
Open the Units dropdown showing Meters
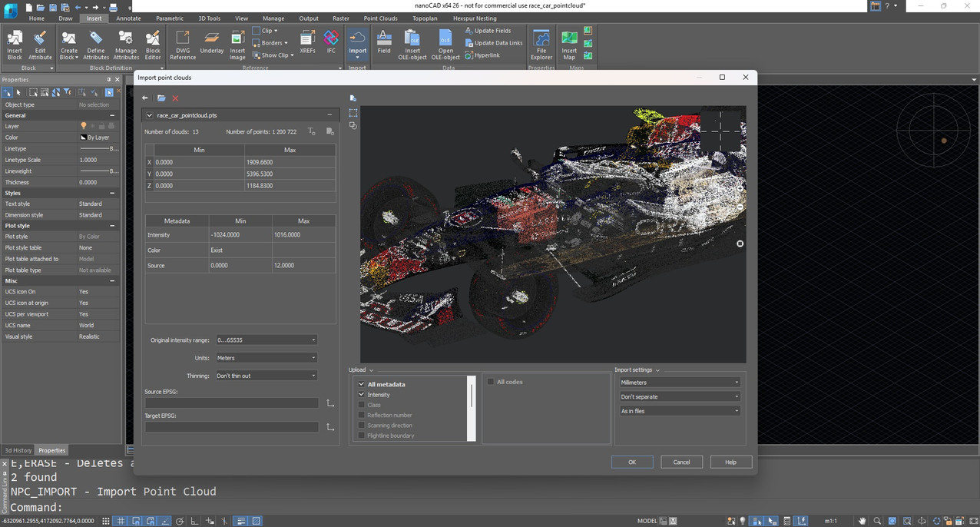point(266,358)
